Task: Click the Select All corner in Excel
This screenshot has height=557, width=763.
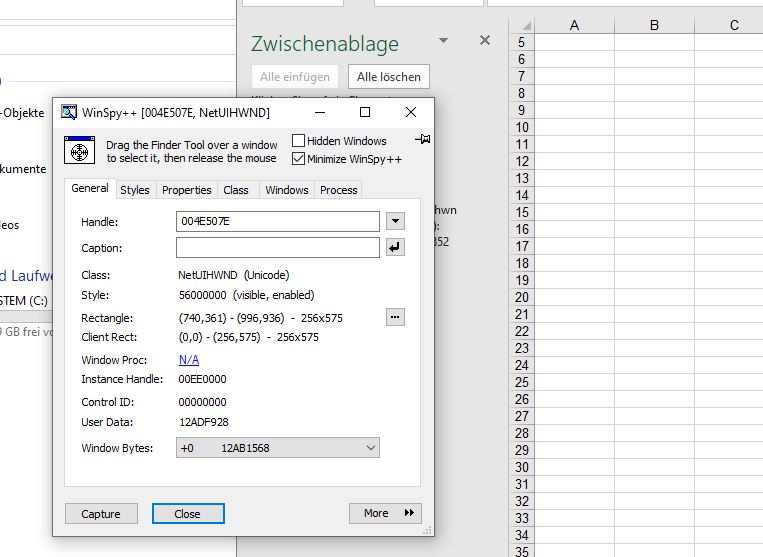Action: (522, 25)
